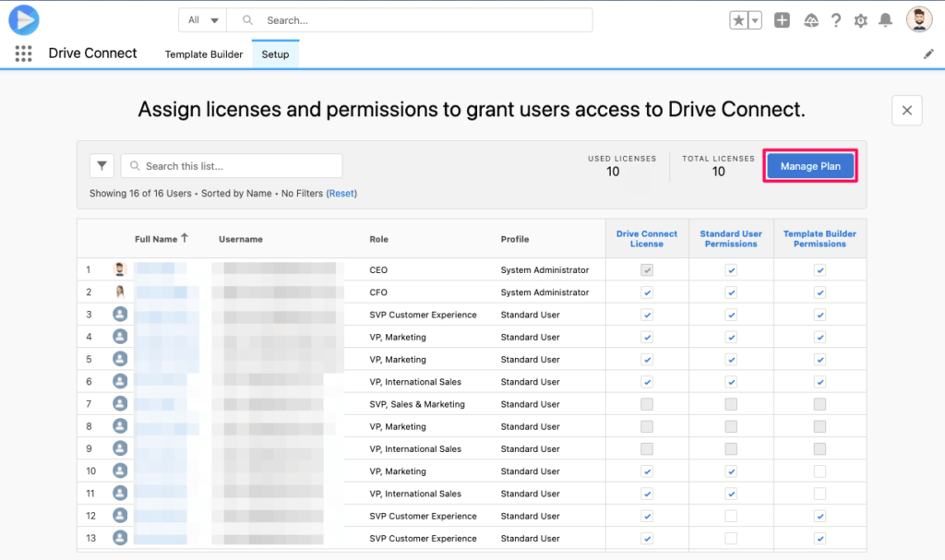Viewport: 945px width, 560px height.
Task: Click the user avatar icon in row 8
Action: tap(120, 425)
